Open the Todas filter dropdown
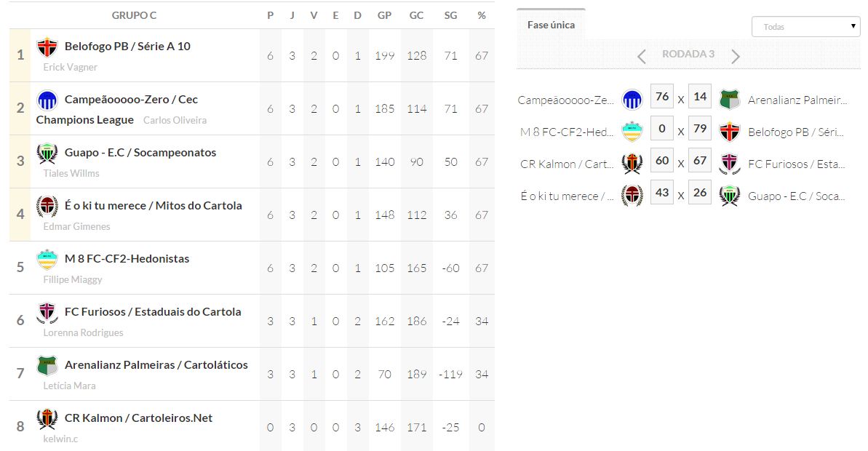 coord(805,27)
